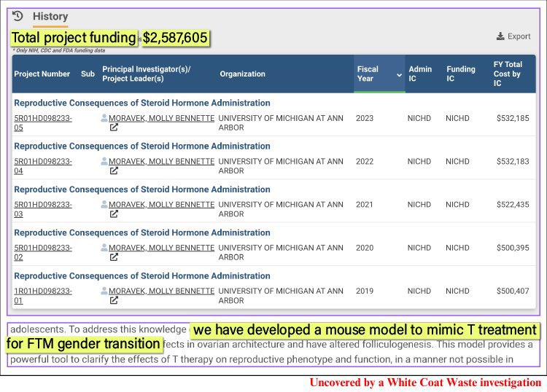This screenshot has height=392, width=547.
Task: Click fiscal year 2019 cell
Action: 365,291
